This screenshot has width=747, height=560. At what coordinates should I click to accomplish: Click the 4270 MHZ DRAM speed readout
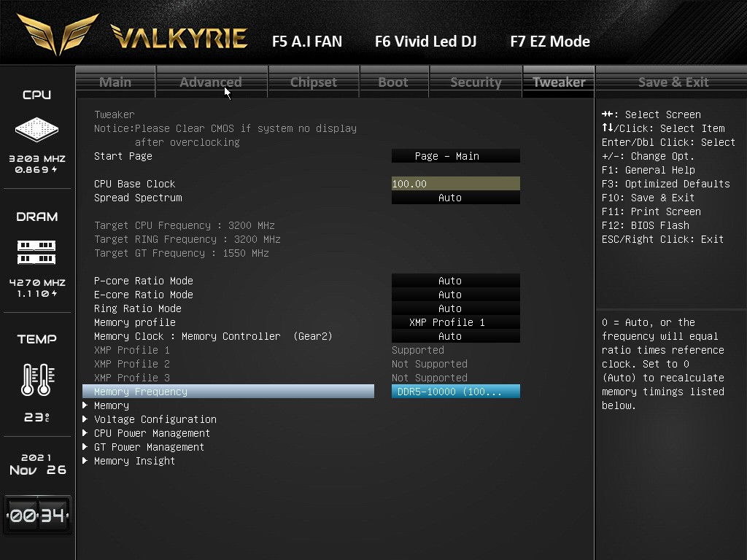(37, 282)
